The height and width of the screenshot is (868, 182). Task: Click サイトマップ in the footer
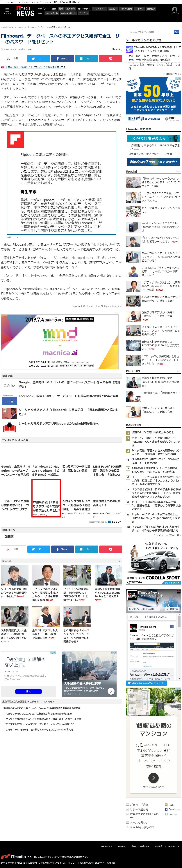tap(107, 846)
